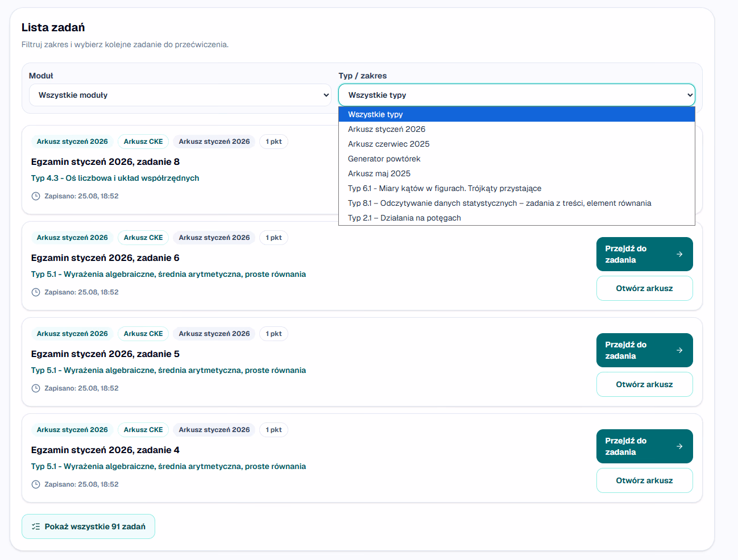
Task: Click Typ 5.1 link in zadanie 5 card
Action: (168, 370)
